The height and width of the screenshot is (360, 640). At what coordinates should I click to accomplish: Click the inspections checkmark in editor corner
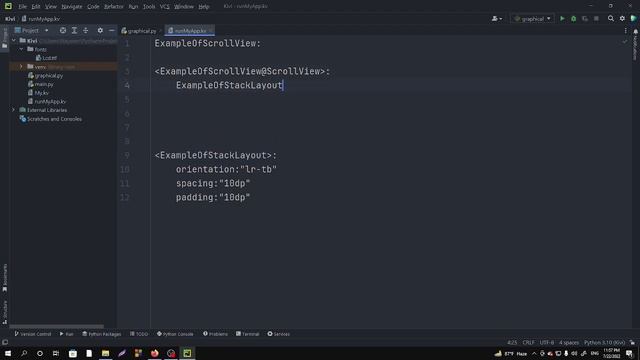[x=624, y=42]
